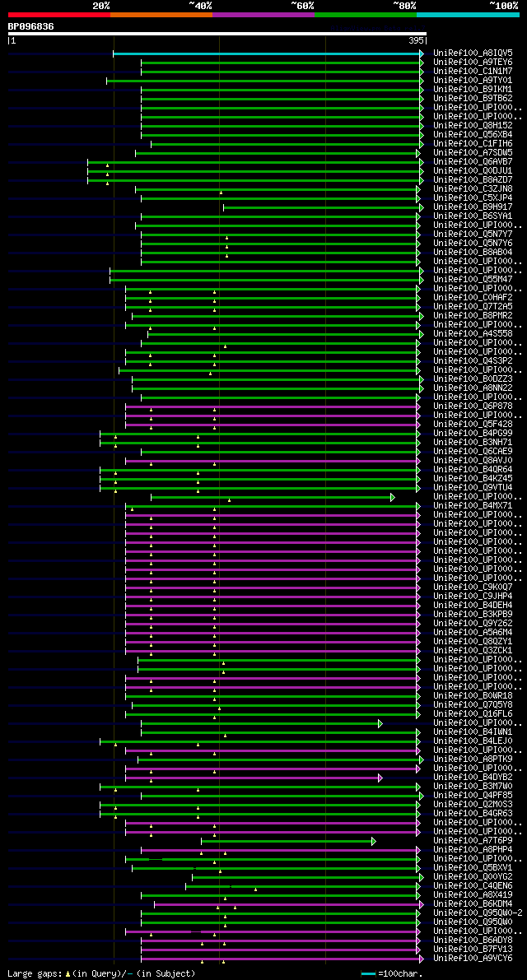527x980 pixels.
Task: Open hit UniRef100_A9TEY6
Action: click(x=473, y=63)
